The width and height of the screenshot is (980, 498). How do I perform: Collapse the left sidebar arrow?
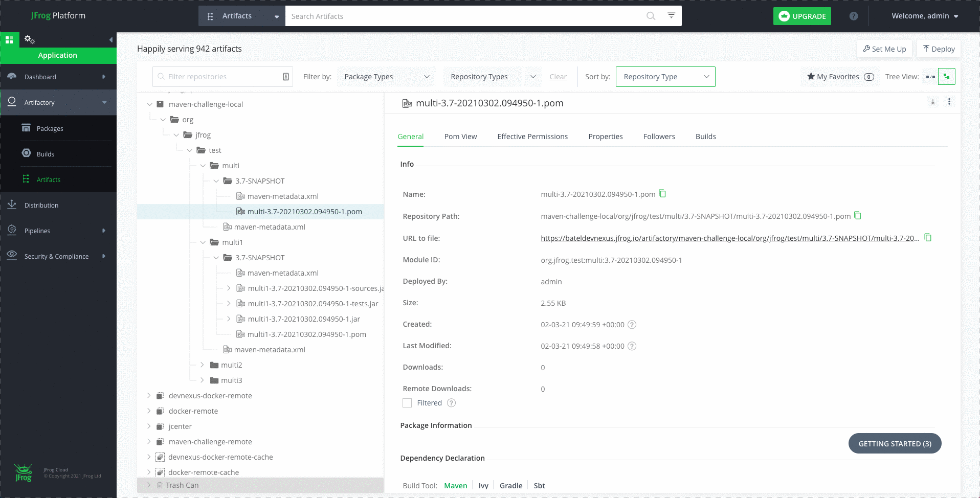[110, 40]
